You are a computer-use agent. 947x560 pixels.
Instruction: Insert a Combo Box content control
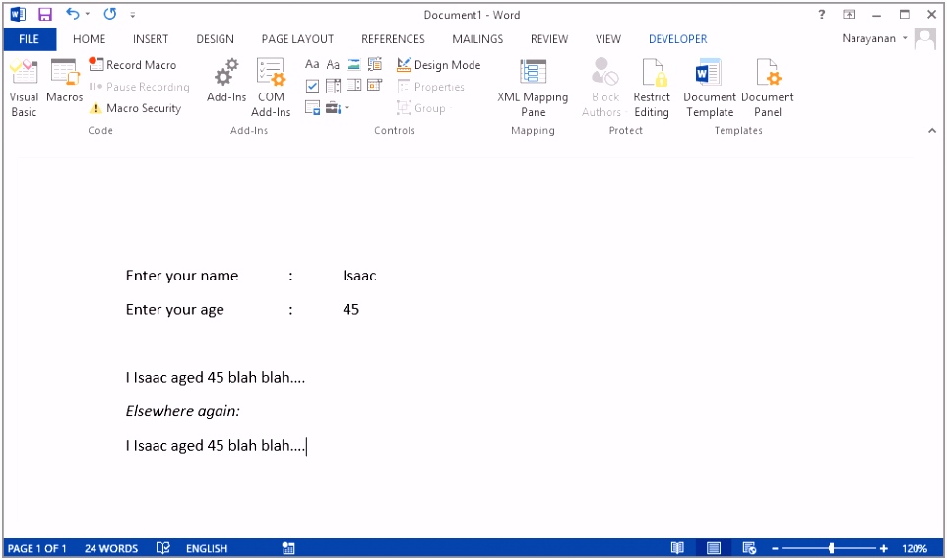pos(333,86)
